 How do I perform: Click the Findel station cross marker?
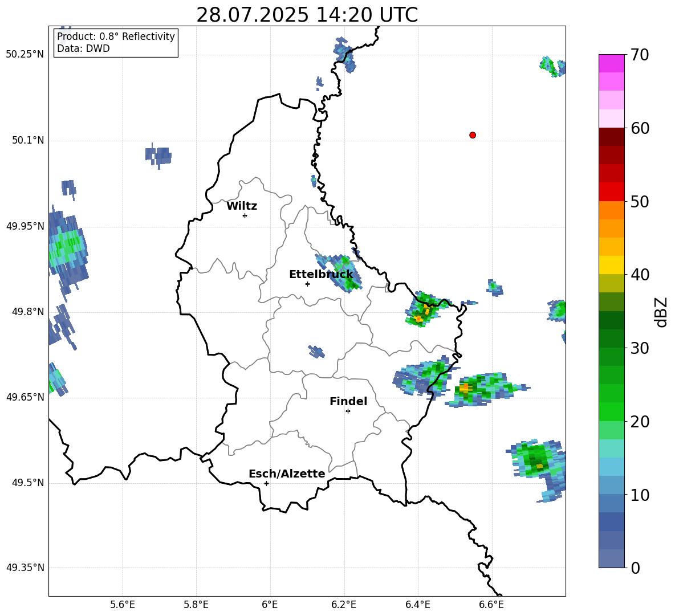pyautogui.click(x=348, y=411)
